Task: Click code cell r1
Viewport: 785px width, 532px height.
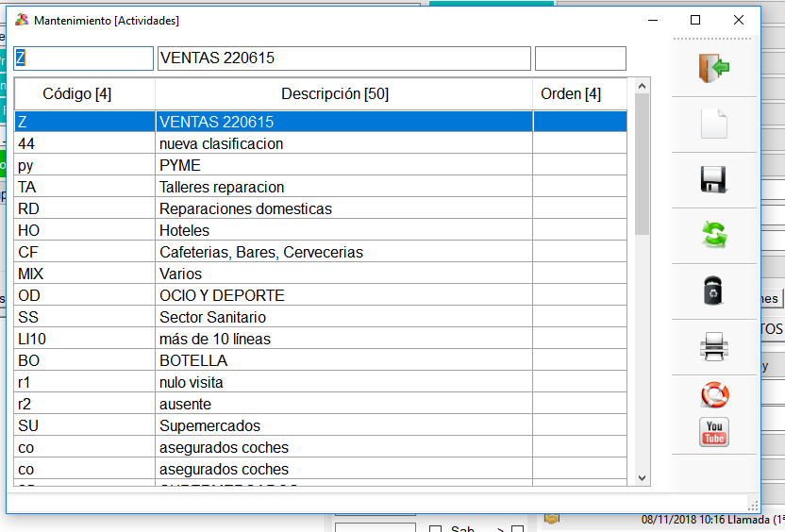Action: (85, 382)
